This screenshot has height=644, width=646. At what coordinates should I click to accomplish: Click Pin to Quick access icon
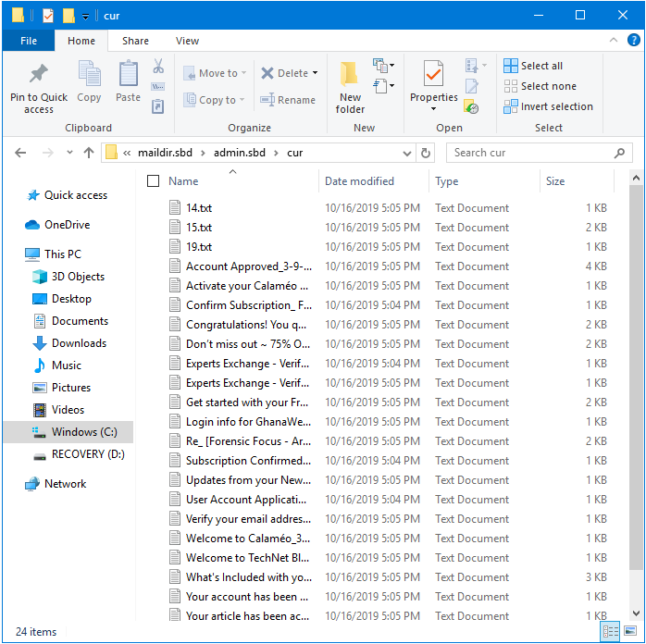(38, 74)
